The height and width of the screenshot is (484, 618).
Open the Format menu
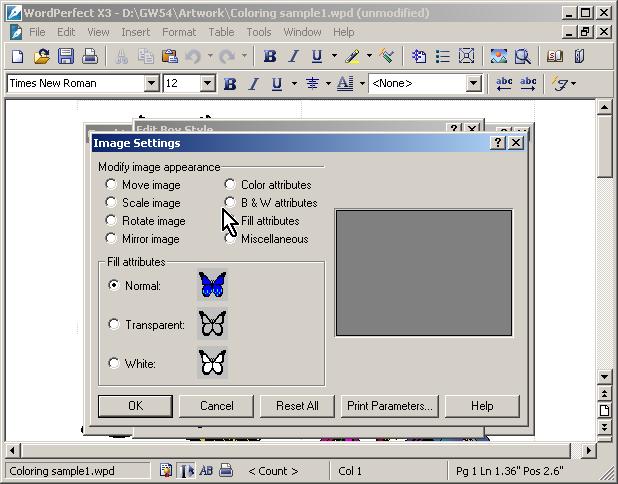179,32
